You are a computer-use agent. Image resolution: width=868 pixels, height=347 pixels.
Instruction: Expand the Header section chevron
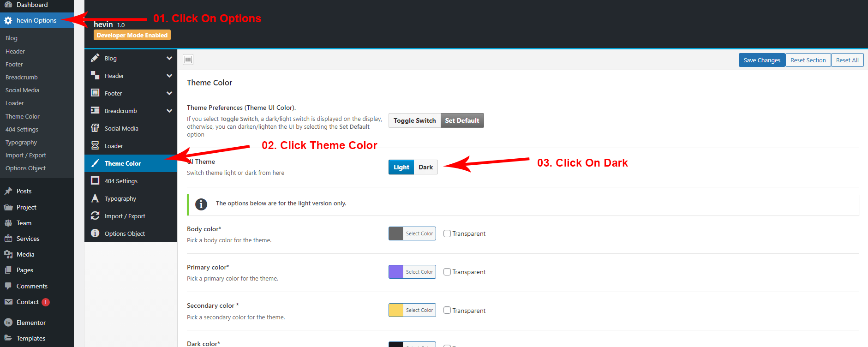click(x=169, y=76)
